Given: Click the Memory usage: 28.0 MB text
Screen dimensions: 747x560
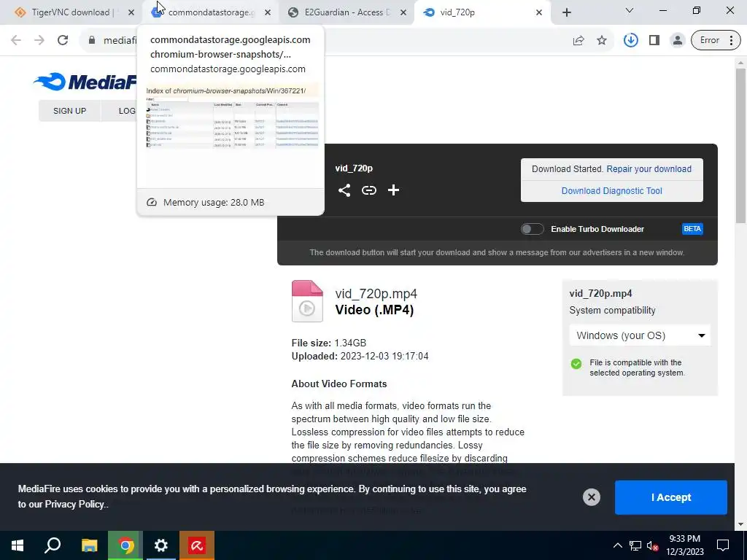Looking at the screenshot, I should point(214,203).
